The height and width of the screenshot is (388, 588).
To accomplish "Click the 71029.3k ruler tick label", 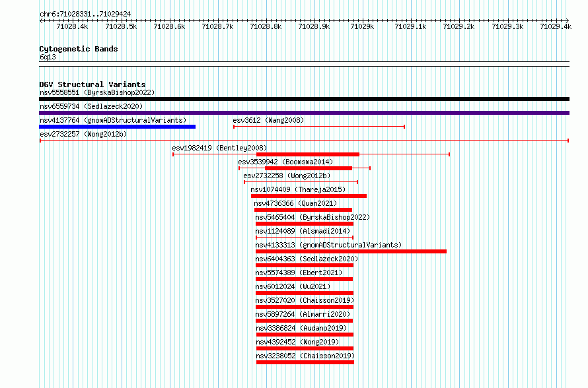I will pos(507,26).
